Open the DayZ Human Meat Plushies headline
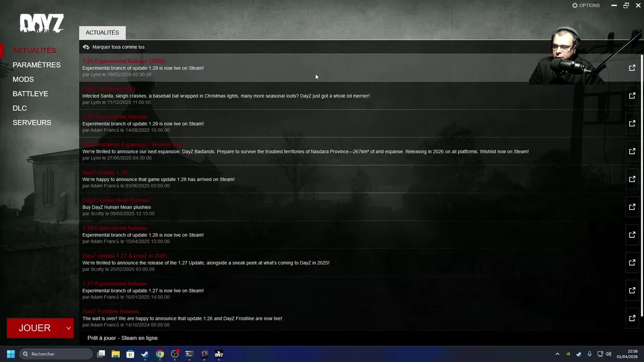 (x=116, y=200)
